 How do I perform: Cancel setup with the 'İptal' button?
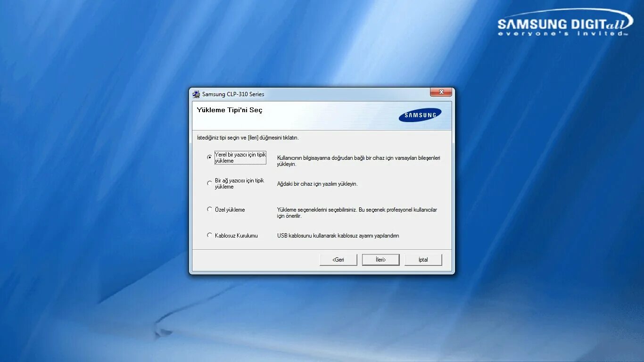pyautogui.click(x=423, y=260)
